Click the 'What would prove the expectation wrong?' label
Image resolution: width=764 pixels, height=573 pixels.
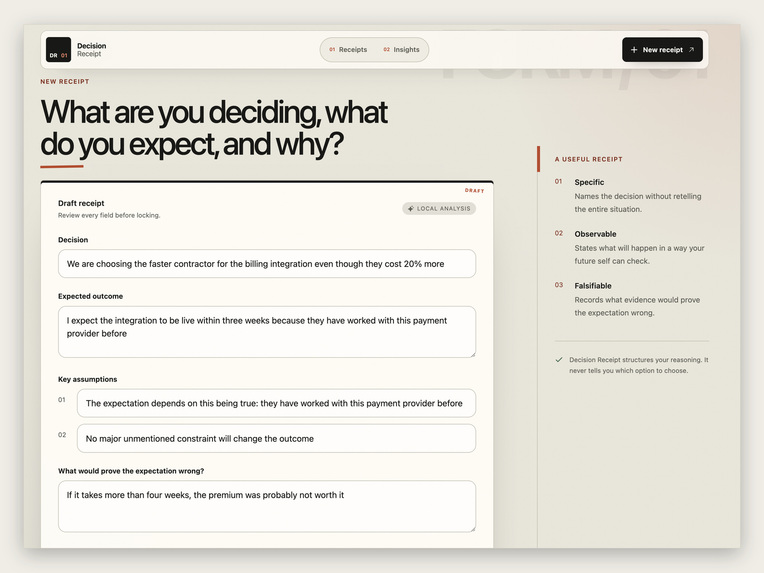(131, 471)
